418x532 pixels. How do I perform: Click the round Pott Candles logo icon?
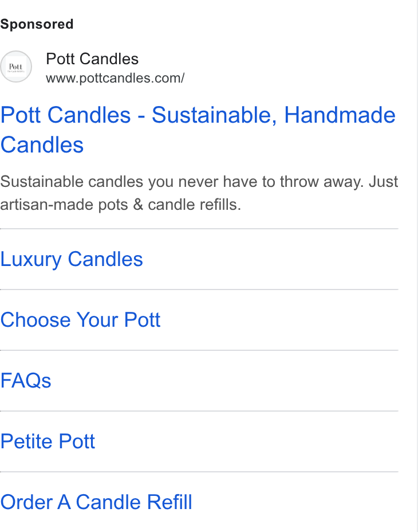(x=16, y=66)
